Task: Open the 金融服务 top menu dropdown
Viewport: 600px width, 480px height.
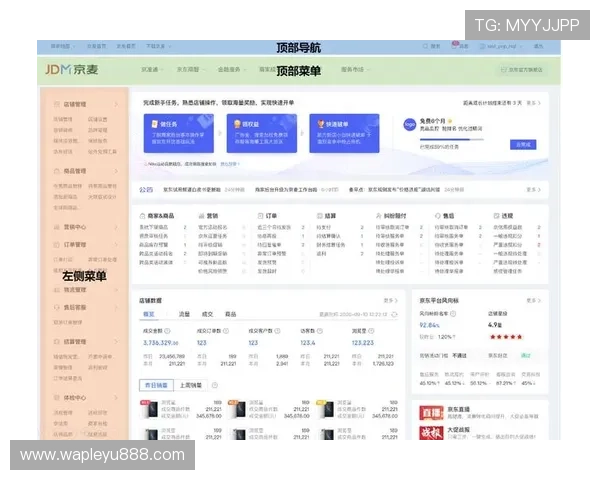Action: [232, 69]
